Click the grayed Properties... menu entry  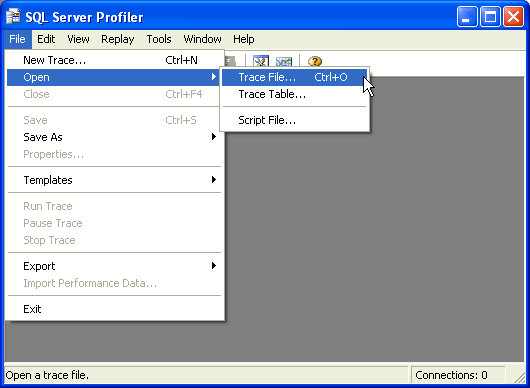pos(115,154)
